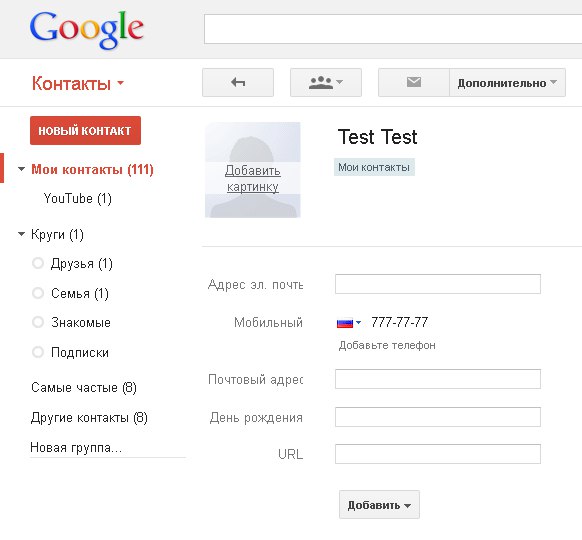Select the Знакомые circle radio
Image resolution: width=582 pixels, height=540 pixels.
tap(38, 322)
